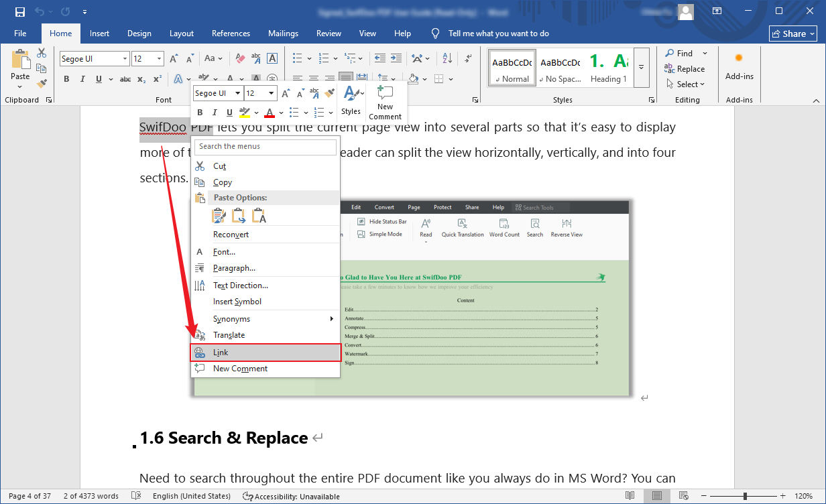Switch to Read Mode in the status bar
The image size is (826, 504).
(631, 496)
